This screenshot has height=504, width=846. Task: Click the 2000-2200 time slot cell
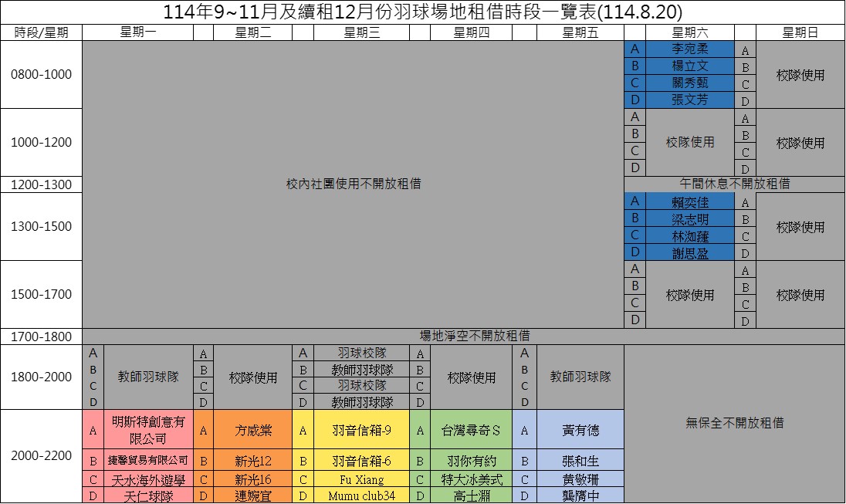(x=41, y=456)
